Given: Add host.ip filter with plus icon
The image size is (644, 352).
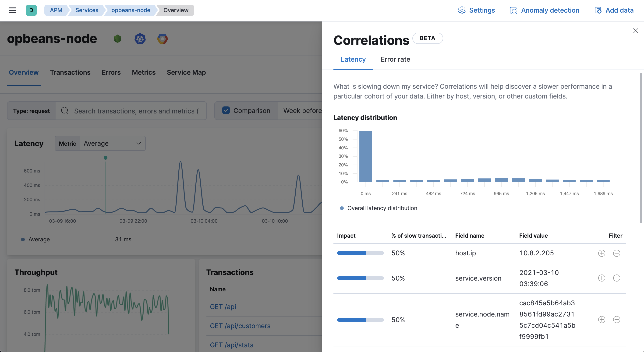Looking at the screenshot, I should tap(602, 253).
